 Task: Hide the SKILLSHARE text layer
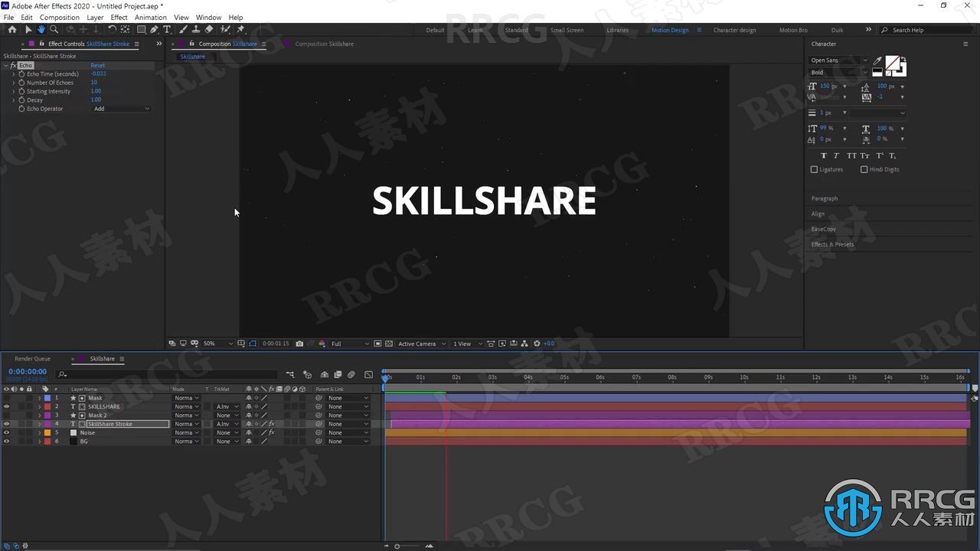[x=6, y=406]
